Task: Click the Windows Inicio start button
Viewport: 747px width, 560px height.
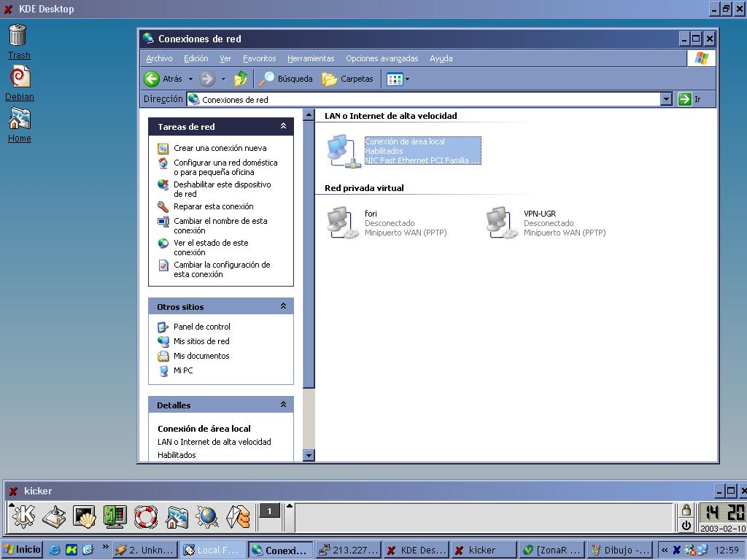Action: [23, 550]
